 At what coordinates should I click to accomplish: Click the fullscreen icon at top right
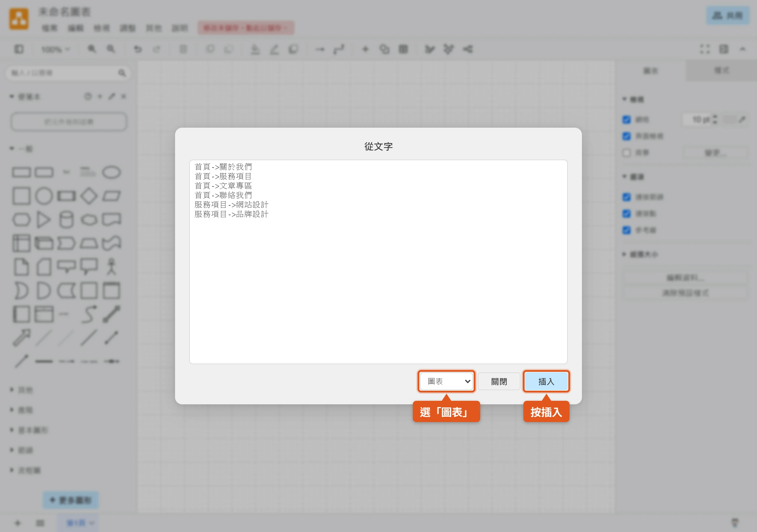[705, 49]
